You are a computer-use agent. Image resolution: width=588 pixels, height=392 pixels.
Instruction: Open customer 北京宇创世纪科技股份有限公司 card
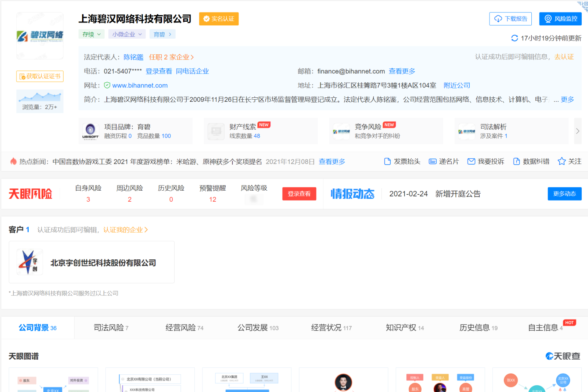tap(92, 262)
